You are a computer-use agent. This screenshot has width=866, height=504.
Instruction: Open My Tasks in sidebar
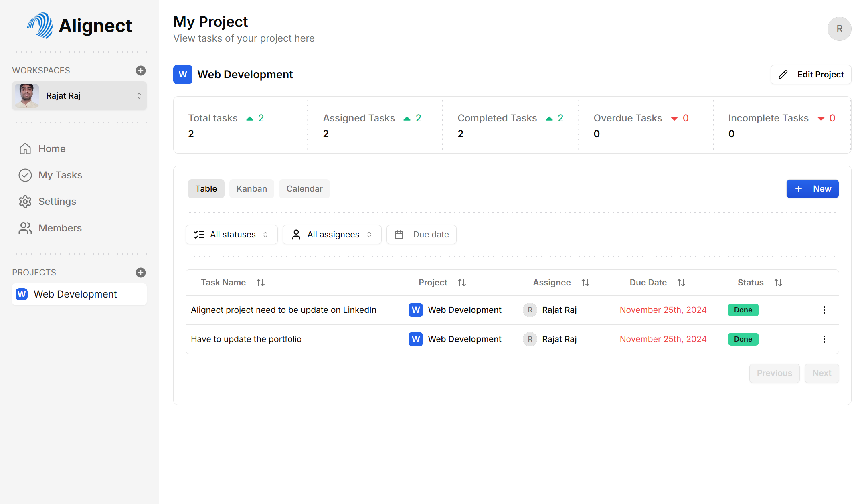pyautogui.click(x=79, y=175)
